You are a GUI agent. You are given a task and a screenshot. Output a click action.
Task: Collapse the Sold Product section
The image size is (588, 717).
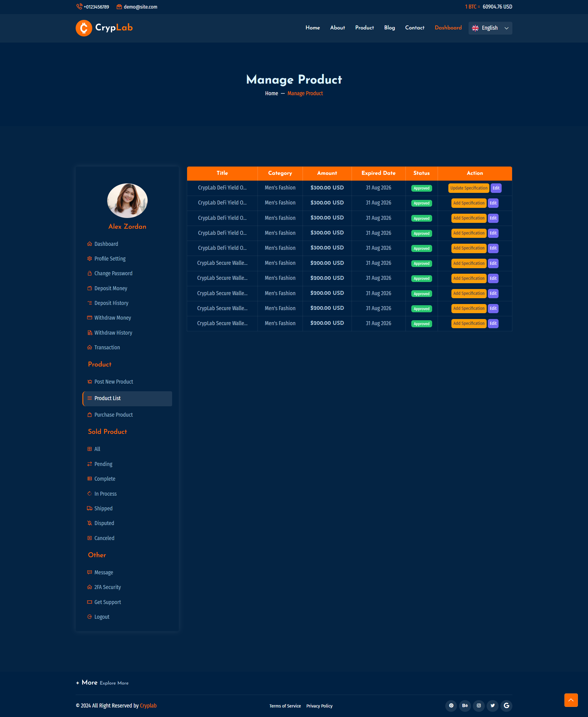click(107, 432)
